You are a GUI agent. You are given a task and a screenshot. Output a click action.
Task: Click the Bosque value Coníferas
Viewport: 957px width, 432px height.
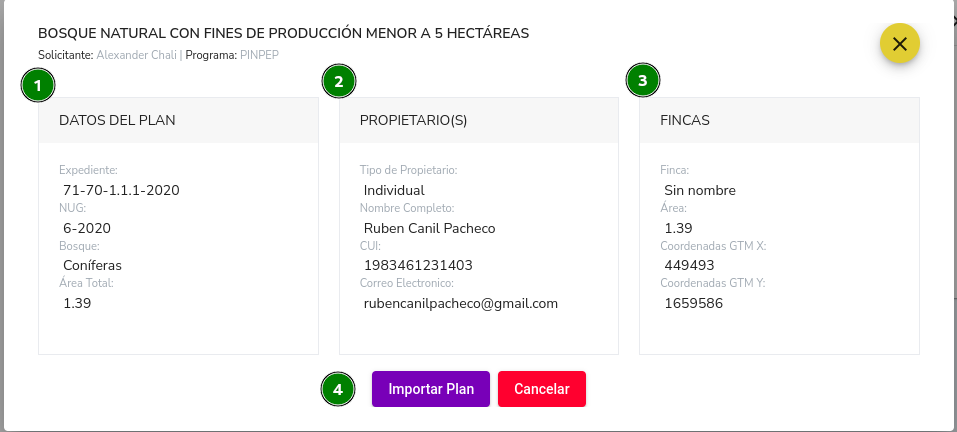click(92, 265)
